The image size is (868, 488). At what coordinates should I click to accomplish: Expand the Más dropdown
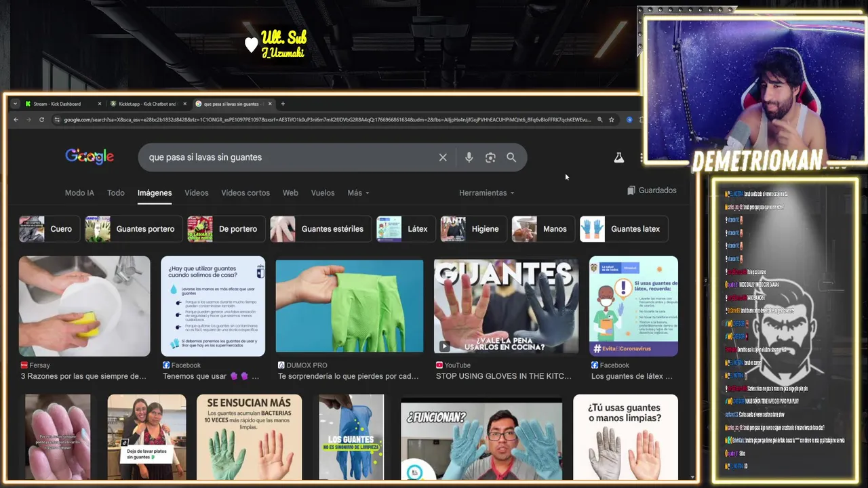358,193
